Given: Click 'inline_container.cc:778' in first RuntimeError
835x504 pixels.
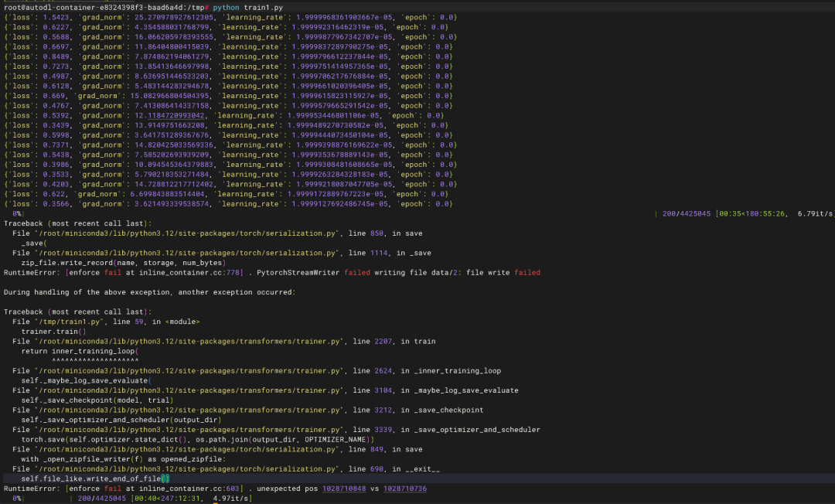Looking at the screenshot, I should [189, 273].
